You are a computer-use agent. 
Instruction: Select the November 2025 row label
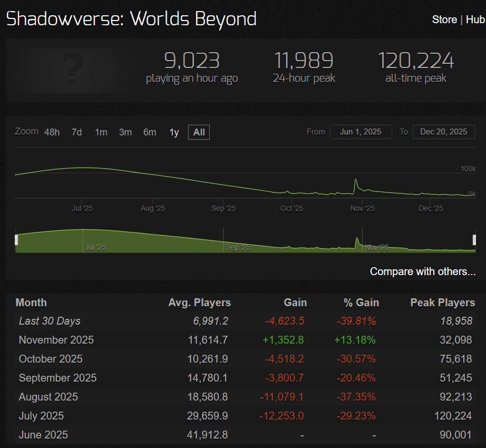coord(56,340)
